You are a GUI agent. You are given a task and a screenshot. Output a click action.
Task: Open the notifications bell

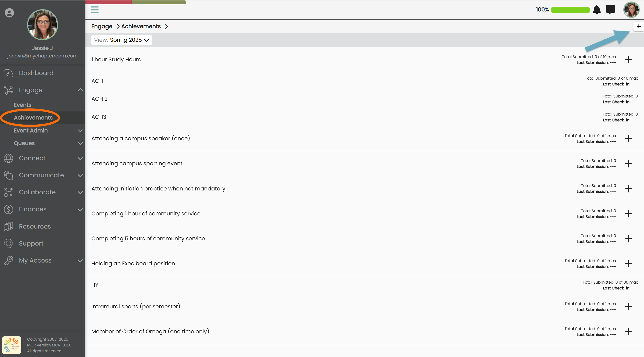(x=597, y=10)
